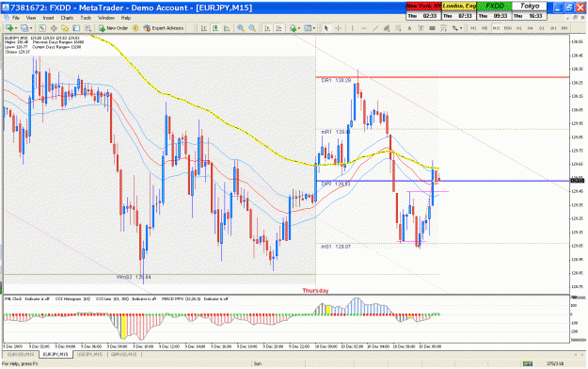Viewport: 588px width, 369px height.
Task: Select the Vertical Line drawing tool
Action: tap(352, 28)
